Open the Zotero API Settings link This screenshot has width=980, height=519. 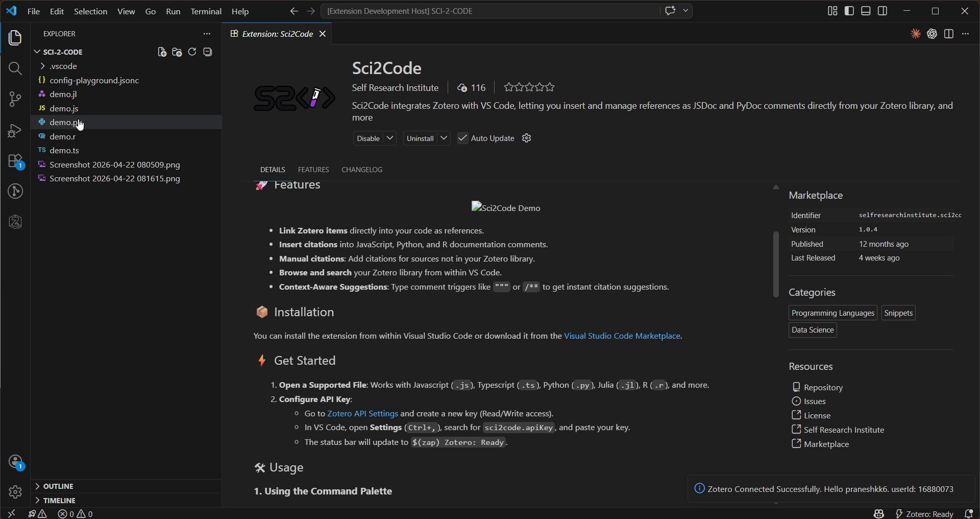(362, 414)
